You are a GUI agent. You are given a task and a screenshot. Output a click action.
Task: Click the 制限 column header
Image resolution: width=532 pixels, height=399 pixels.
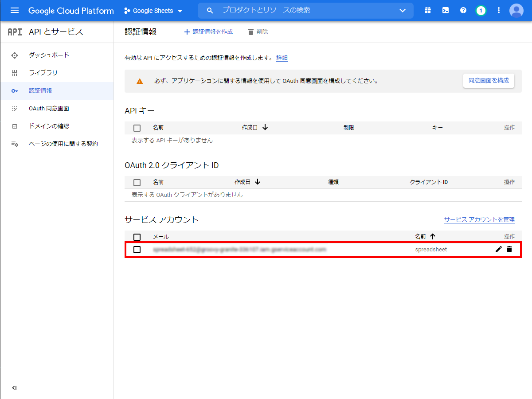[349, 128]
